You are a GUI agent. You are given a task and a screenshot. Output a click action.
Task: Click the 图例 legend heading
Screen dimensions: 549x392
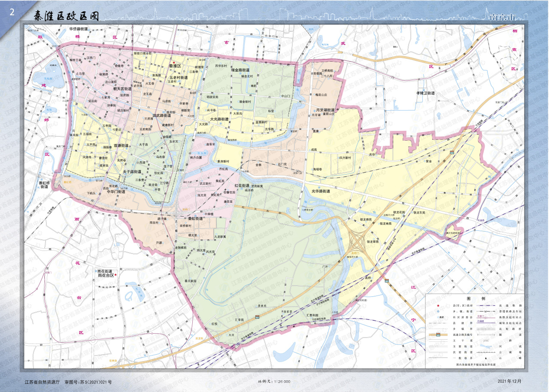475,298
